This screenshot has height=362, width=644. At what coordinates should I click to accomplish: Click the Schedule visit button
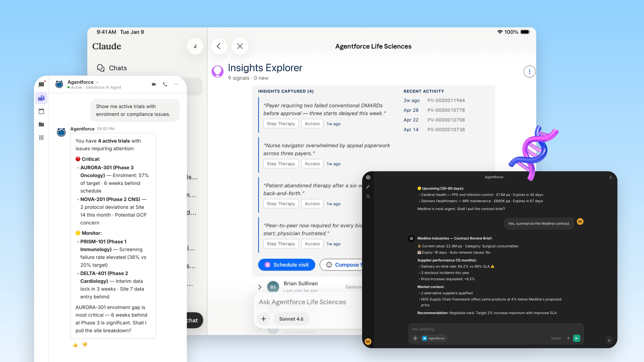click(x=287, y=265)
